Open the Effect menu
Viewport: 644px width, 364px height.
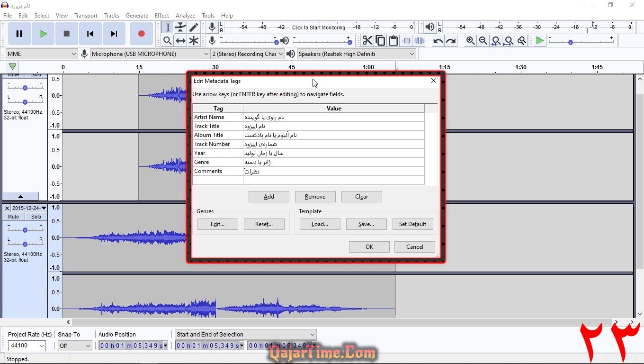162,16
